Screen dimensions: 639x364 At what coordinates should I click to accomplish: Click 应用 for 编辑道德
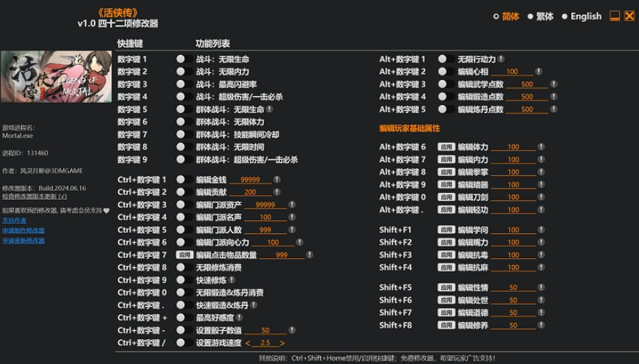click(x=446, y=313)
